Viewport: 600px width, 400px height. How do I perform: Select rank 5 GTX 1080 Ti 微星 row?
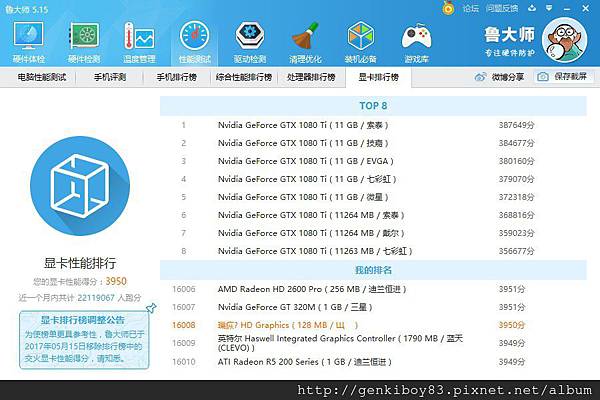[373, 197]
